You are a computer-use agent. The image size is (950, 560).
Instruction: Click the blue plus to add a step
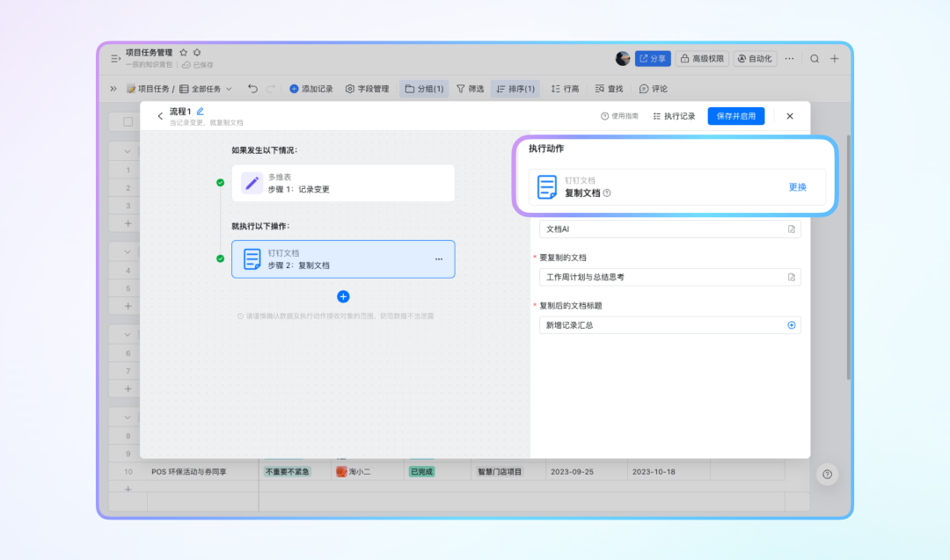[x=343, y=296]
